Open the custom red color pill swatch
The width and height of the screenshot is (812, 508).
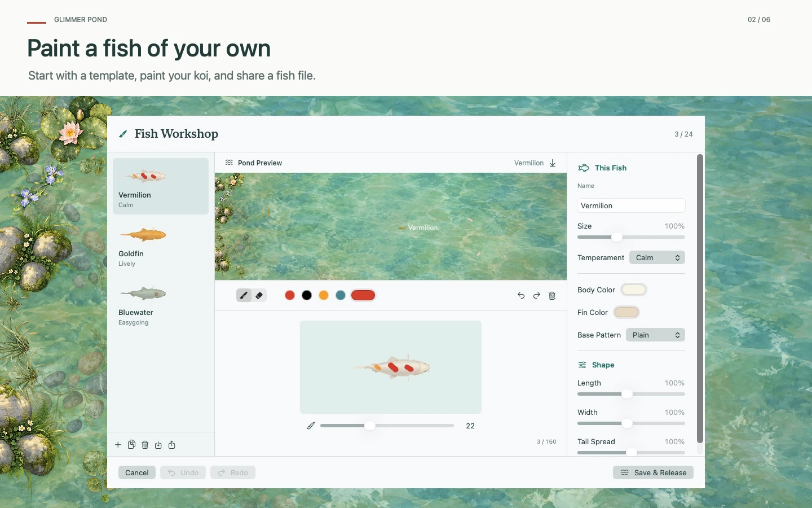pyautogui.click(x=363, y=295)
